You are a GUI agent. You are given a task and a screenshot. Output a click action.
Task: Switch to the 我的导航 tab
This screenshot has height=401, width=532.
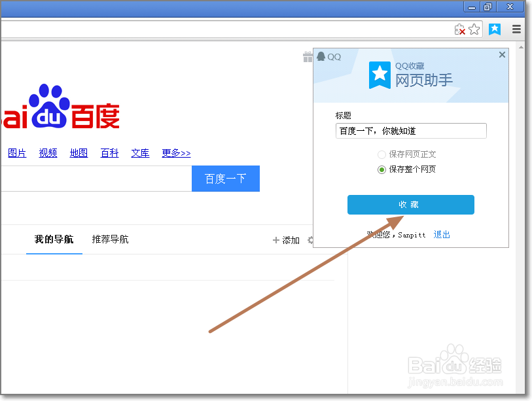(x=54, y=239)
